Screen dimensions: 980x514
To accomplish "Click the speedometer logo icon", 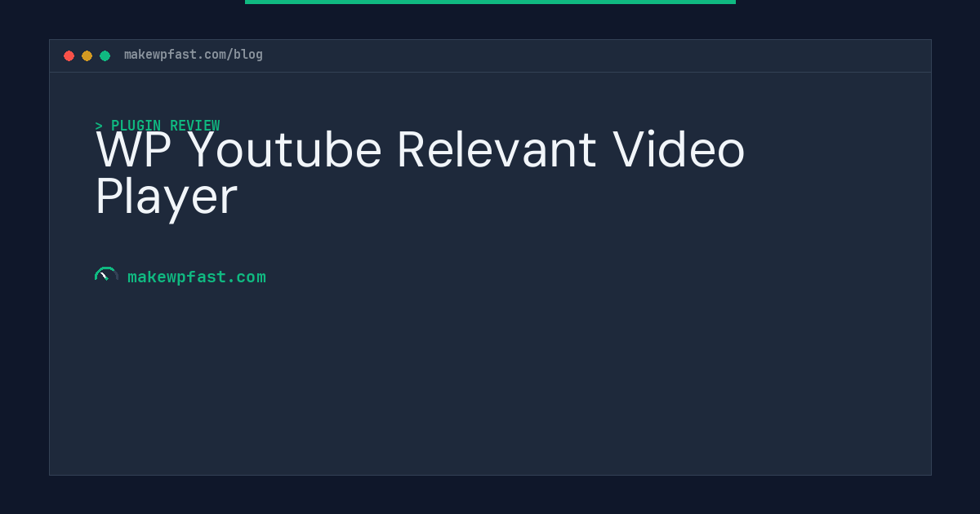I will pos(106,276).
